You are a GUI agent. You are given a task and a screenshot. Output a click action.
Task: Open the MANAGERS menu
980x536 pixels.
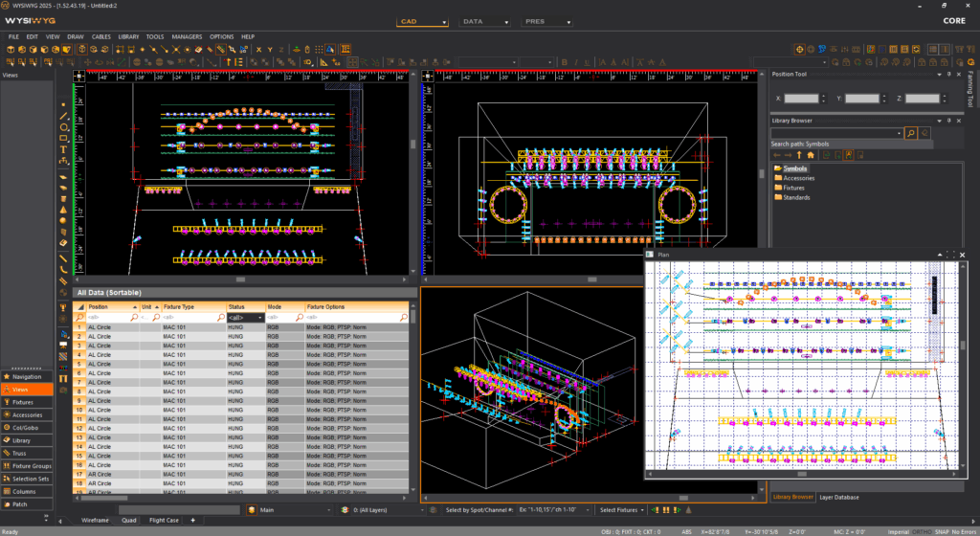pyautogui.click(x=187, y=36)
